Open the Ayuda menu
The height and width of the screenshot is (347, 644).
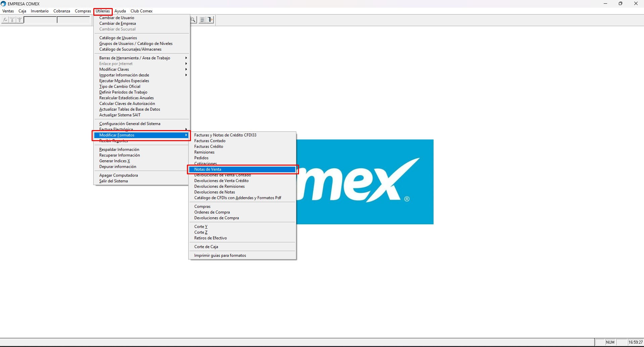click(120, 11)
